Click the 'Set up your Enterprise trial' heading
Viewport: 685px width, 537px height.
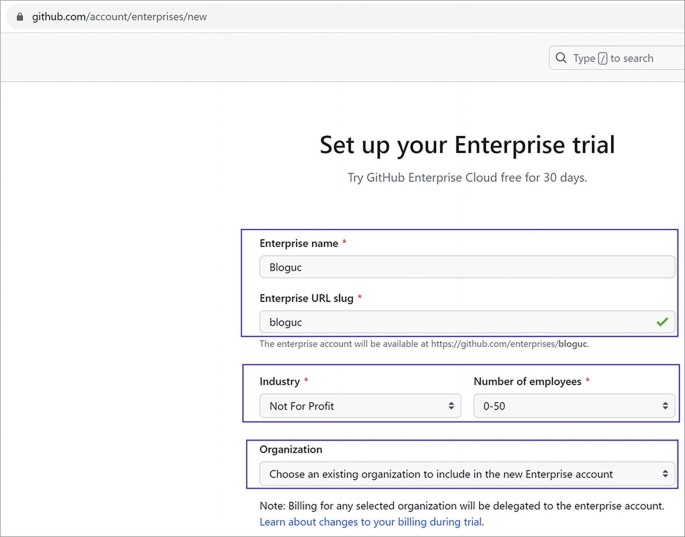467,145
